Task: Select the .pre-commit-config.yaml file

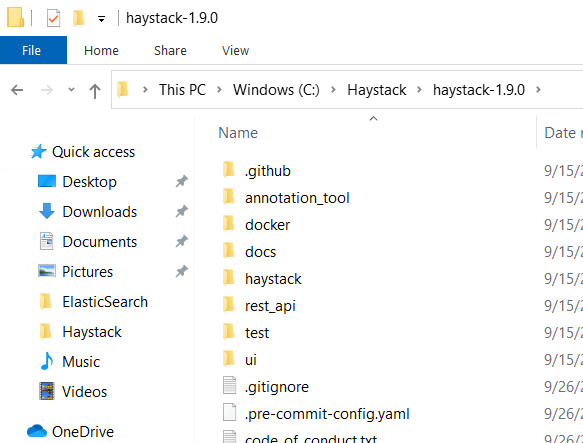Action: tap(327, 414)
